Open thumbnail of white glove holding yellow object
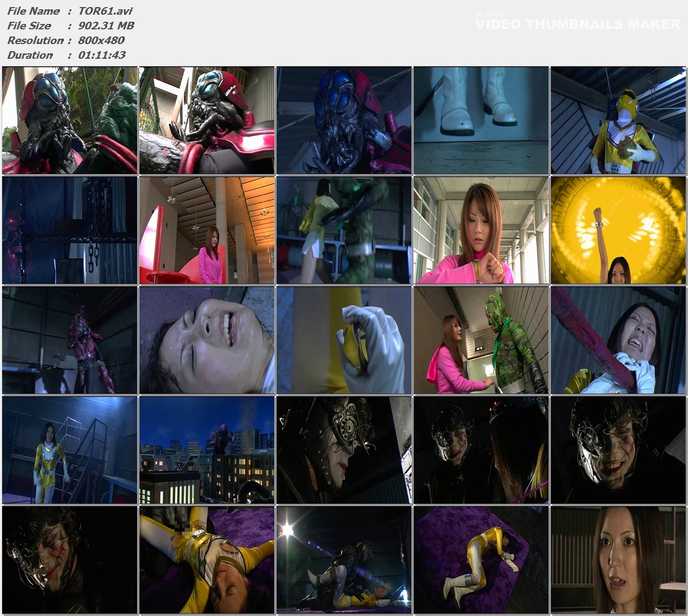Screen dimensions: 688x616 coord(344,340)
